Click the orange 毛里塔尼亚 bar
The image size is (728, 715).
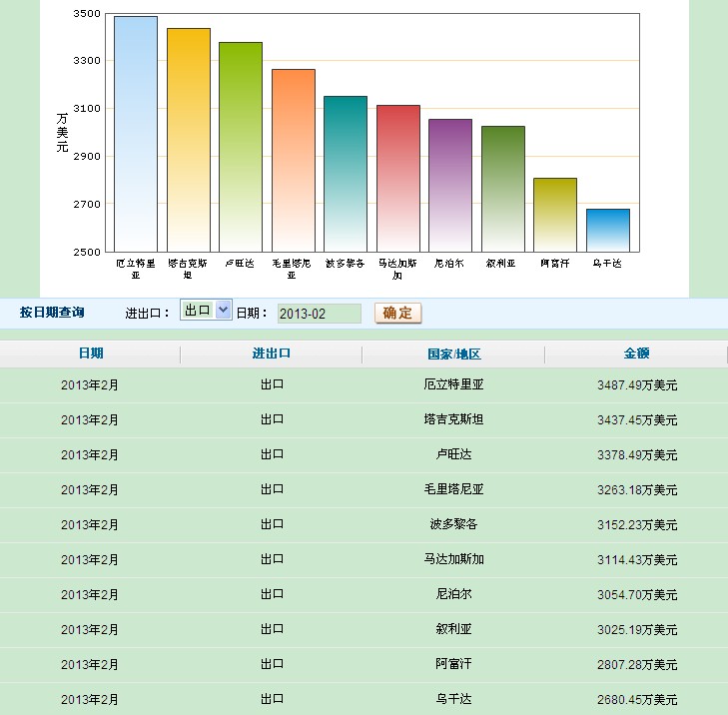[294, 161]
